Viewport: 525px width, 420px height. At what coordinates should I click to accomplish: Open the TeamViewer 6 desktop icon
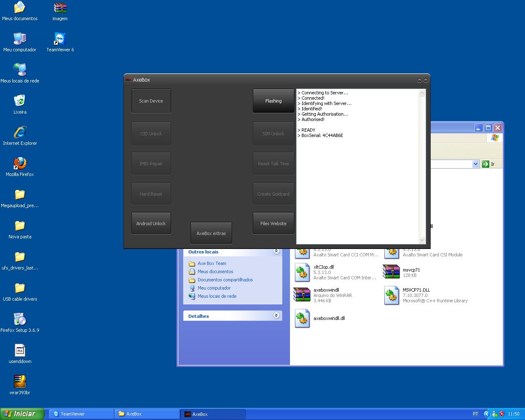click(60, 39)
